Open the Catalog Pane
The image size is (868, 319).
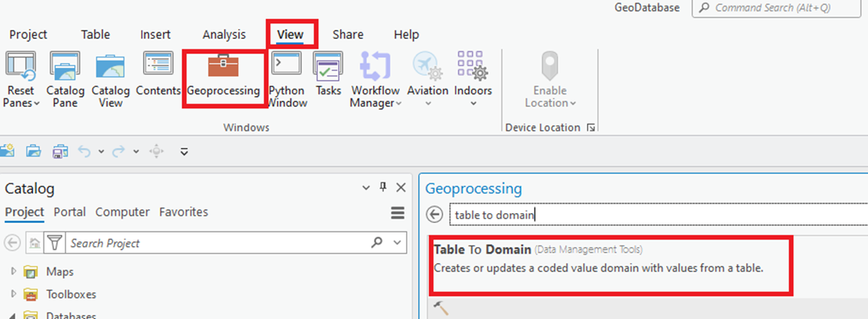coord(65,79)
